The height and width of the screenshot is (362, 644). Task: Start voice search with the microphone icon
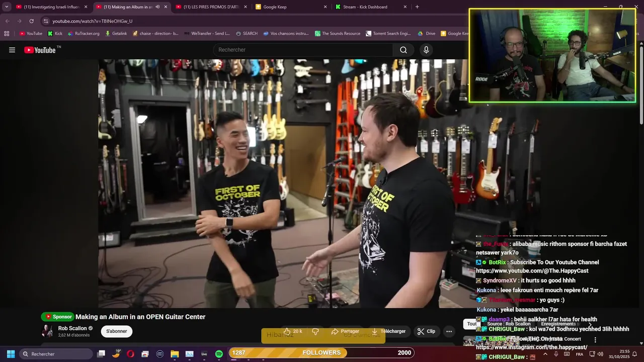point(426,50)
